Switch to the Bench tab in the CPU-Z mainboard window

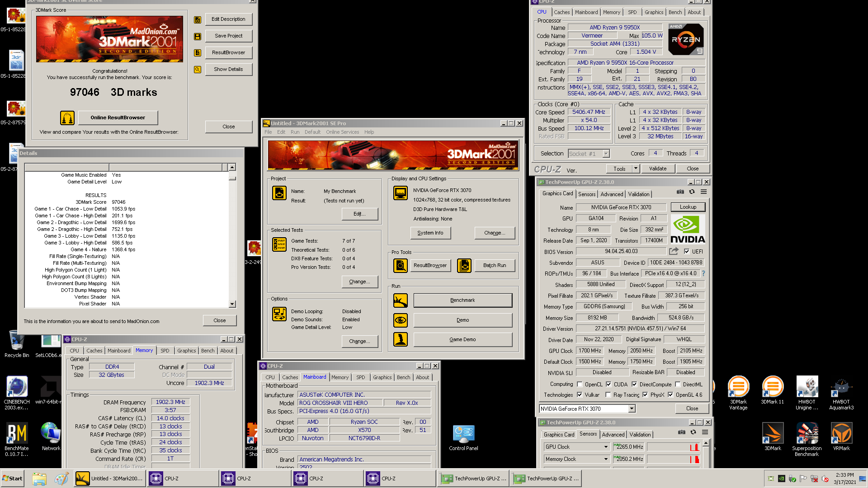pos(404,377)
